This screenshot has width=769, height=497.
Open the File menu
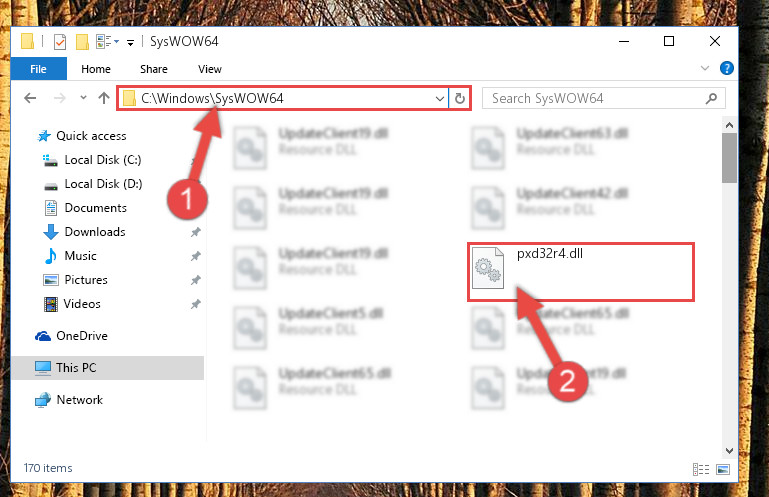tap(38, 69)
